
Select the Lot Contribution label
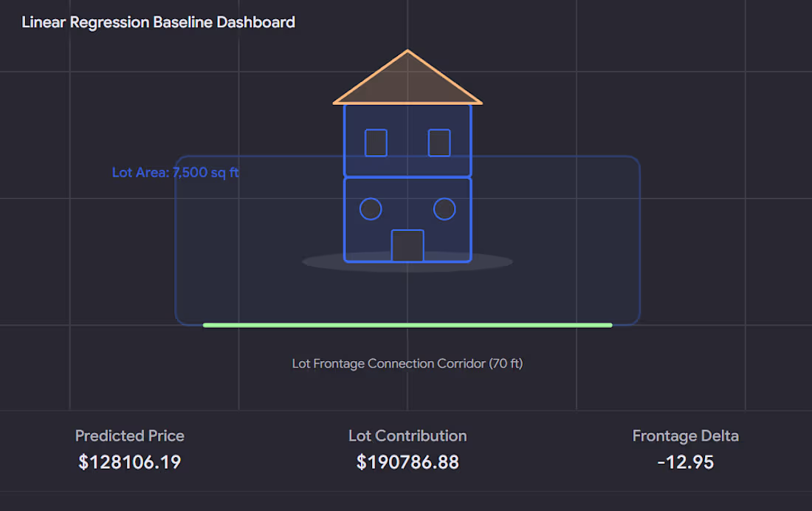(x=407, y=436)
